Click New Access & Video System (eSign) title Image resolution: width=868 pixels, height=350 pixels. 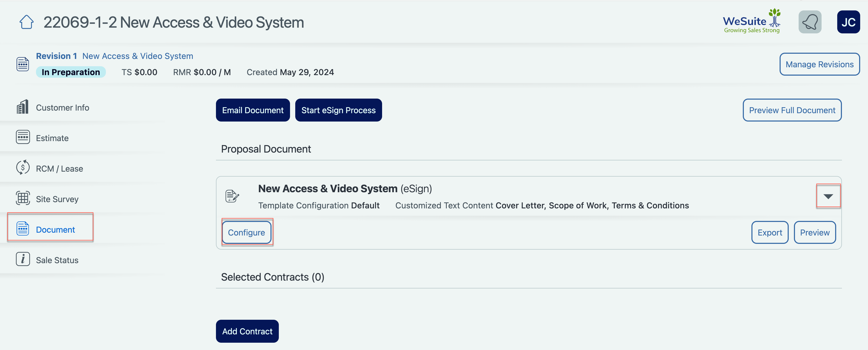(x=345, y=189)
